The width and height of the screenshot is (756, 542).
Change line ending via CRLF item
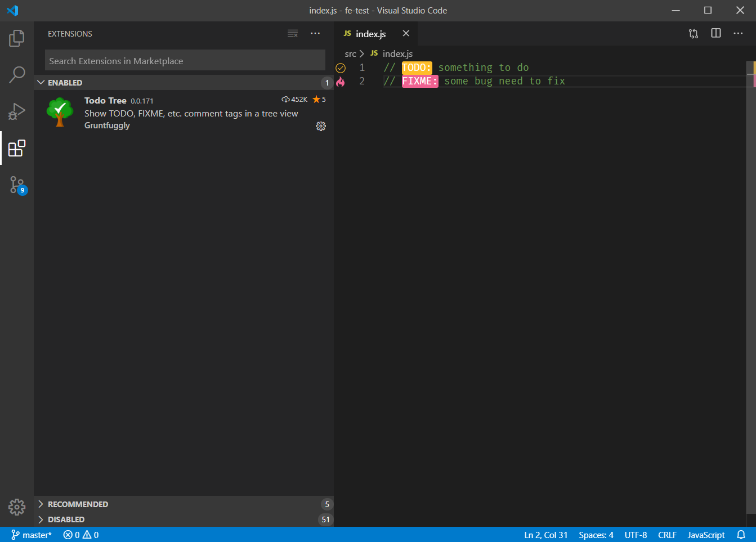tap(667, 535)
